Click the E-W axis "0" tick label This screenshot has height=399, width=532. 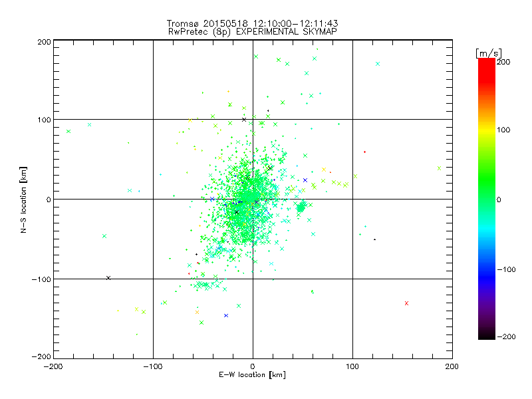pyautogui.click(x=253, y=366)
